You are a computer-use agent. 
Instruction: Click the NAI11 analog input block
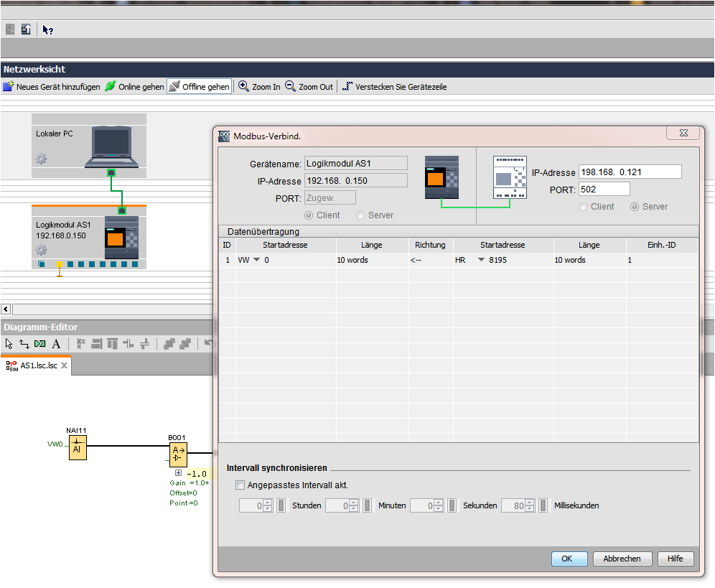(x=78, y=448)
